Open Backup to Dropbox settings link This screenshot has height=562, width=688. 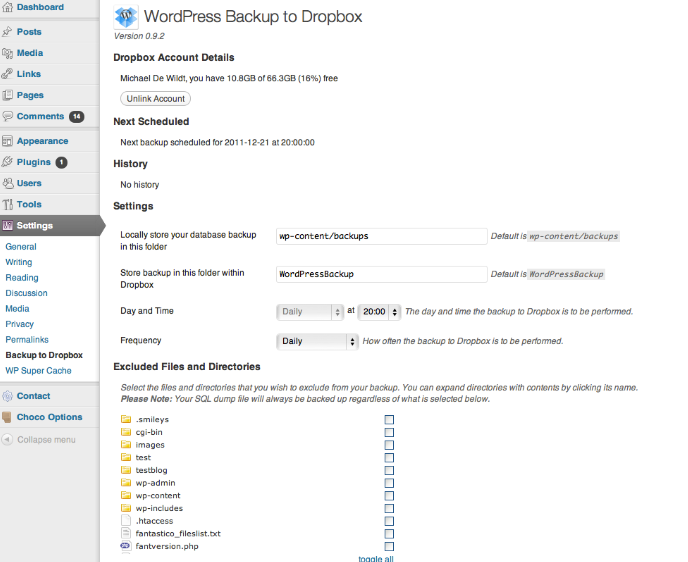[44, 355]
